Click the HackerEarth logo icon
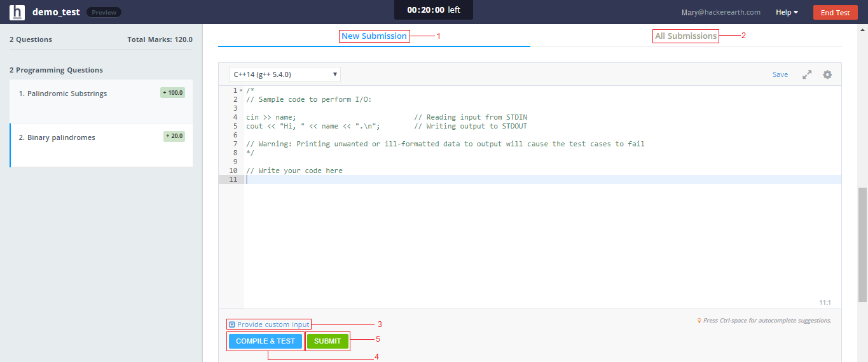The width and height of the screenshot is (868, 362). 17,12
